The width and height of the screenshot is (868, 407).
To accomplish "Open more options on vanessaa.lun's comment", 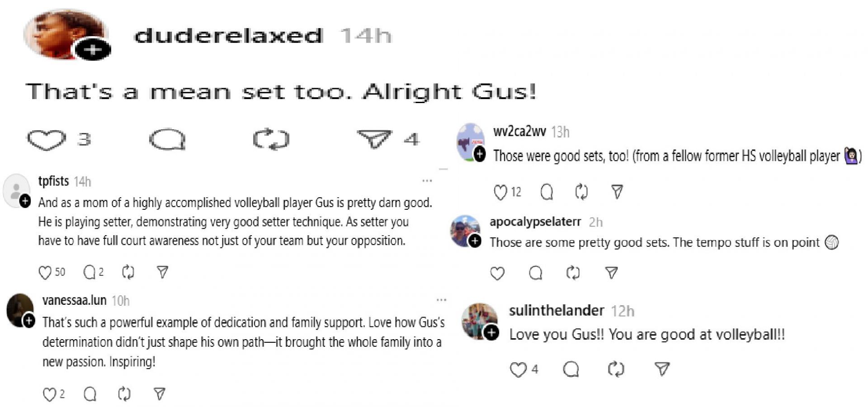I will 441,300.
